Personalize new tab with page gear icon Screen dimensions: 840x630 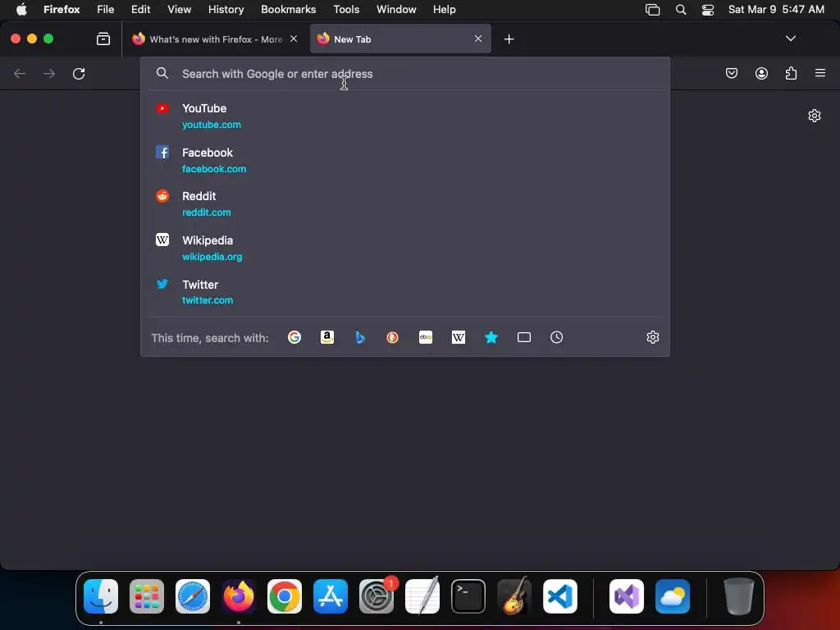coord(815,116)
